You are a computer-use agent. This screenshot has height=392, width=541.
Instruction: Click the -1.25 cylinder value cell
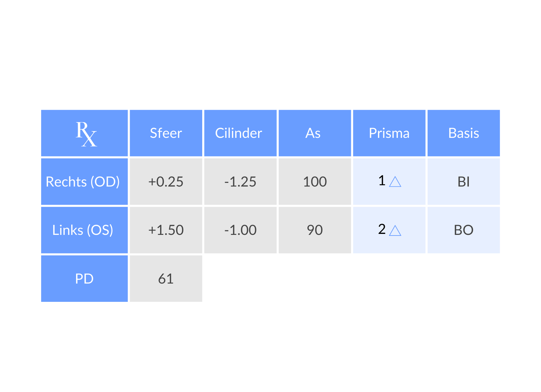click(x=240, y=182)
